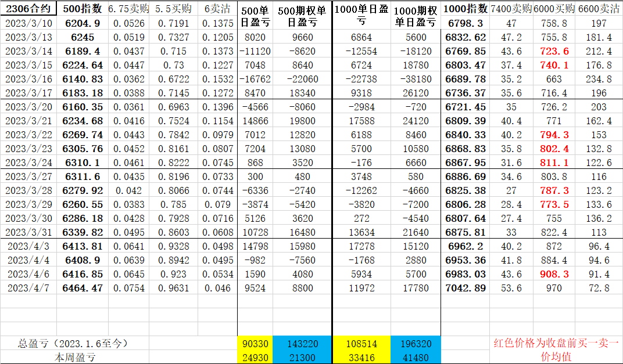Screen dimensions: 623x364
Task: Click the 1000单日盈亏 header cell
Action: [361, 16]
